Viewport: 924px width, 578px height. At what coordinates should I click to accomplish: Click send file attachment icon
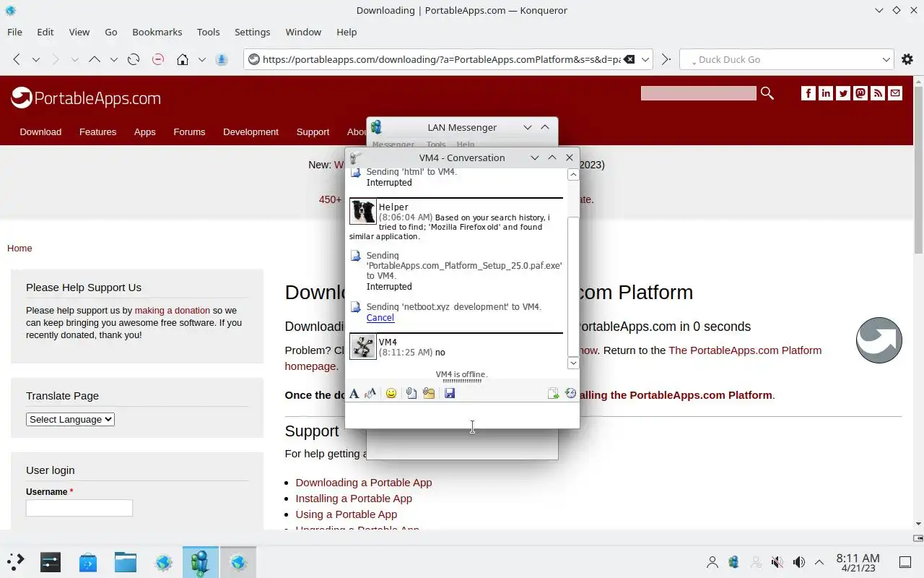coord(411,393)
